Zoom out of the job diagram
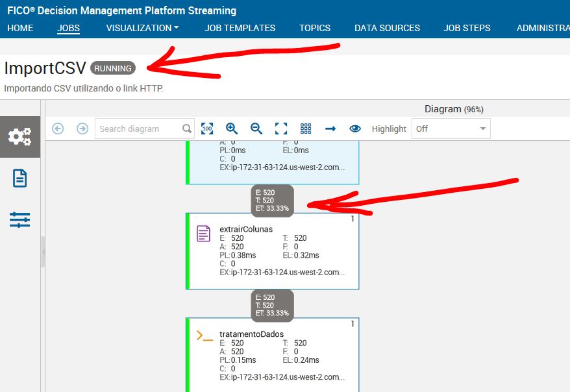Viewport: 570px width, 392px height. 256,129
